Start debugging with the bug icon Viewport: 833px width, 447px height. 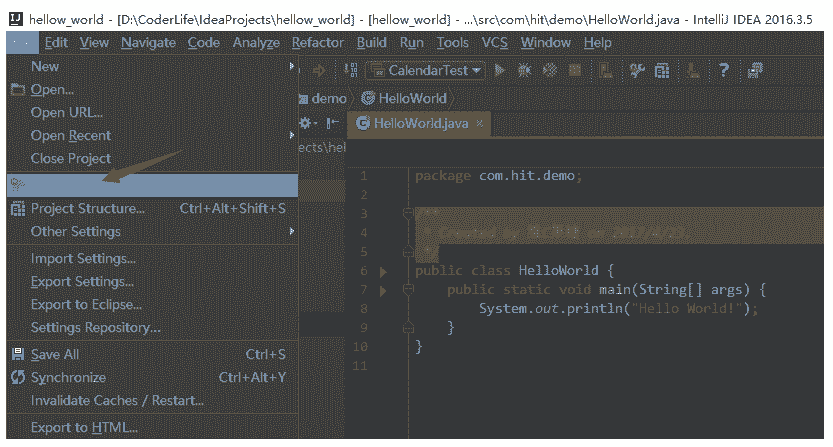coord(524,70)
